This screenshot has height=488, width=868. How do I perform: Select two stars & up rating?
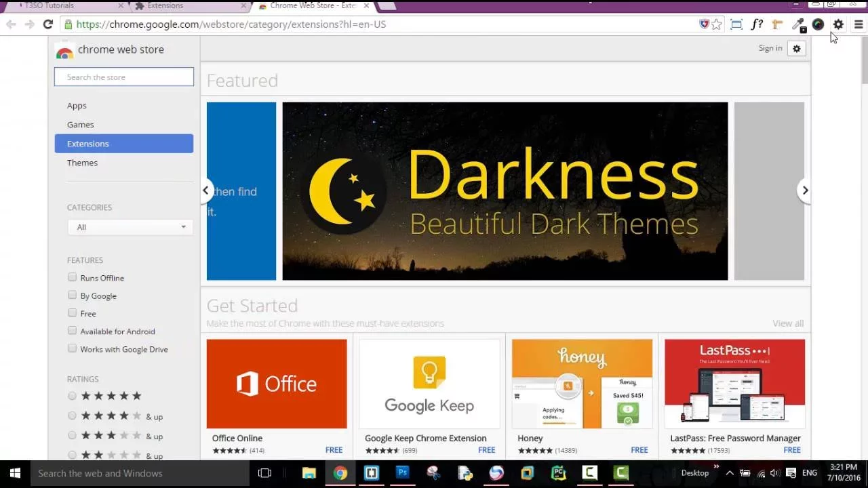pos(72,455)
